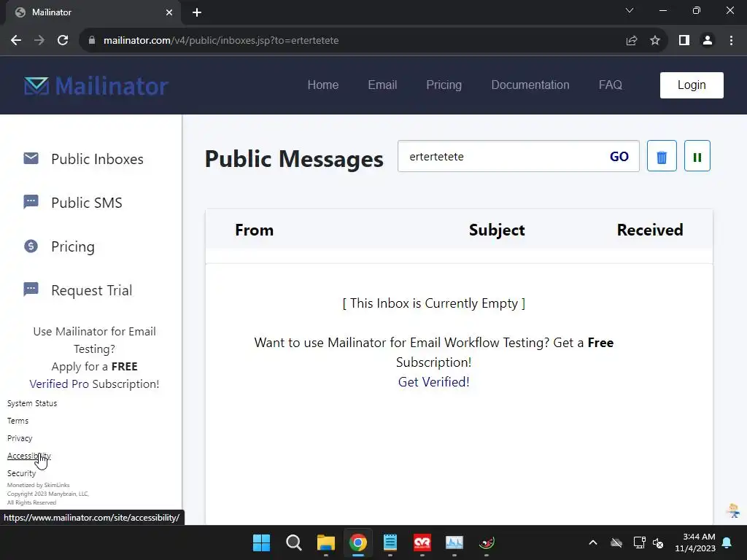
Task: Open the Privacy link
Action: (x=20, y=438)
